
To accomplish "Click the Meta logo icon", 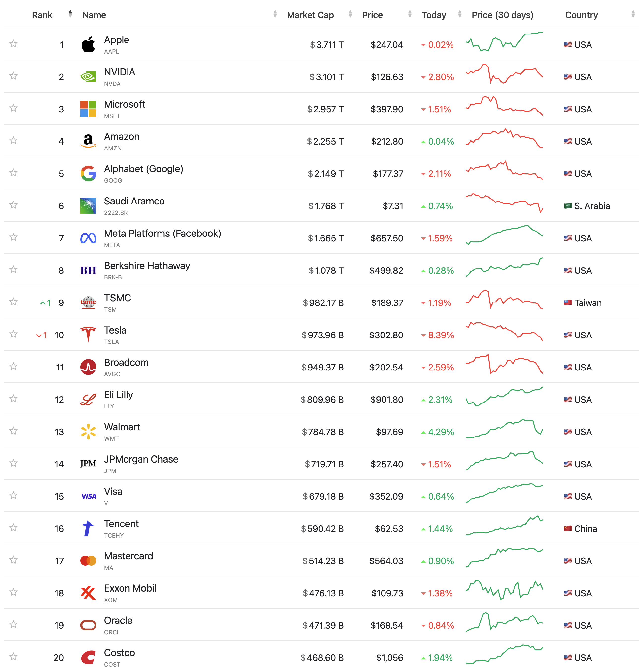I will [x=88, y=238].
